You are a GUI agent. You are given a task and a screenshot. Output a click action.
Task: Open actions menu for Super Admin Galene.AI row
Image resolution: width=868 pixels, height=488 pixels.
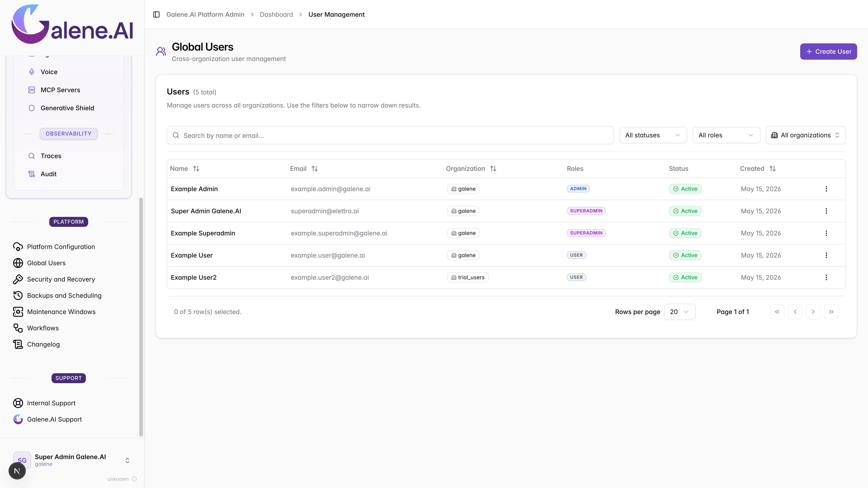coord(826,211)
